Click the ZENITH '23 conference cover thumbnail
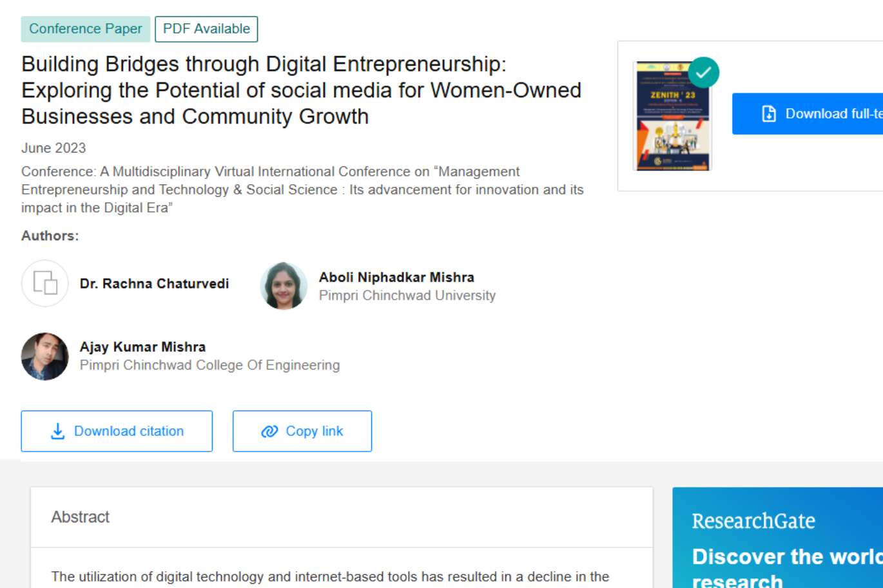This screenshot has width=883, height=588. 672,116
